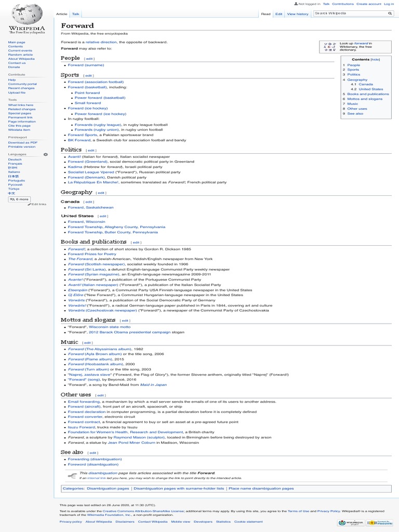Image resolution: width=399 pixels, height=532 pixels.
Task: Open the Wikidata item link
Action: [x=19, y=129]
